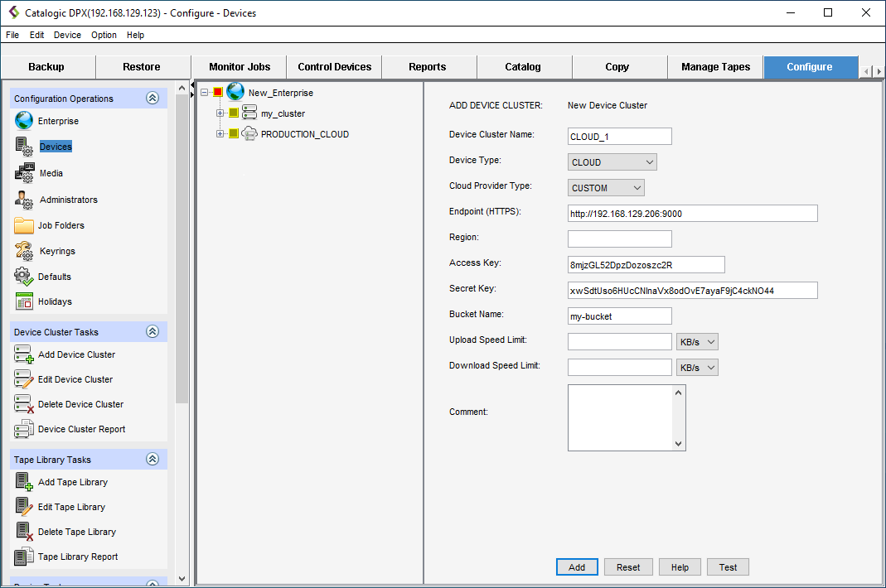Open Media configuration icon
The image size is (886, 588).
(x=24, y=173)
